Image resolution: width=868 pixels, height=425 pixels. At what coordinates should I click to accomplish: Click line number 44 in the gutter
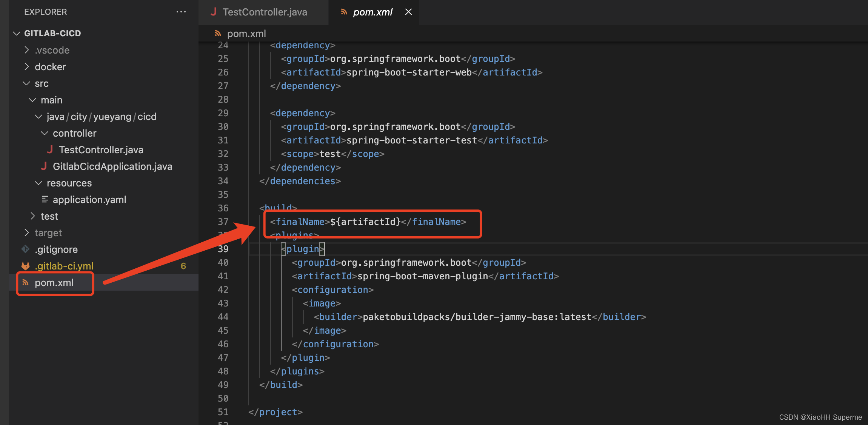tap(223, 317)
